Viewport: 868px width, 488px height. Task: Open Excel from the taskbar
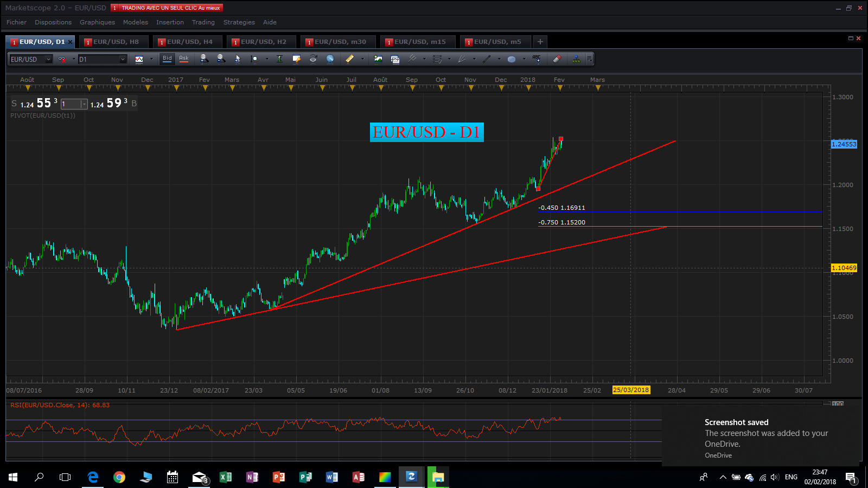point(226,477)
